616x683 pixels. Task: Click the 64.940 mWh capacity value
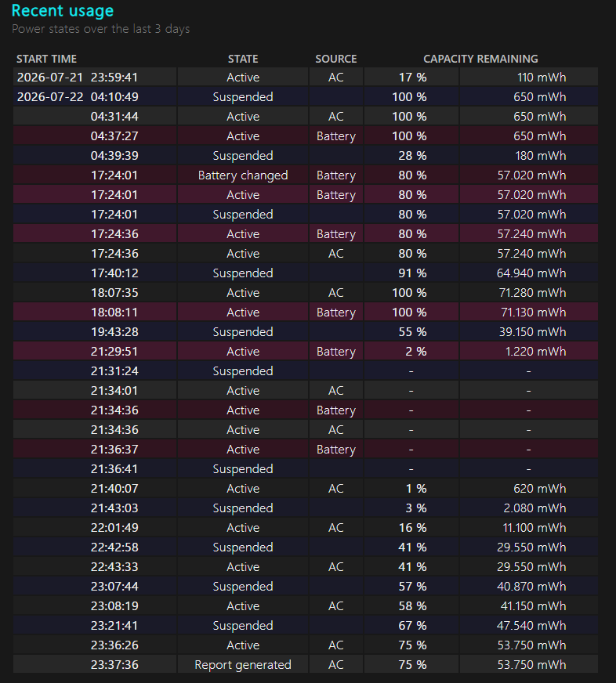(531, 273)
